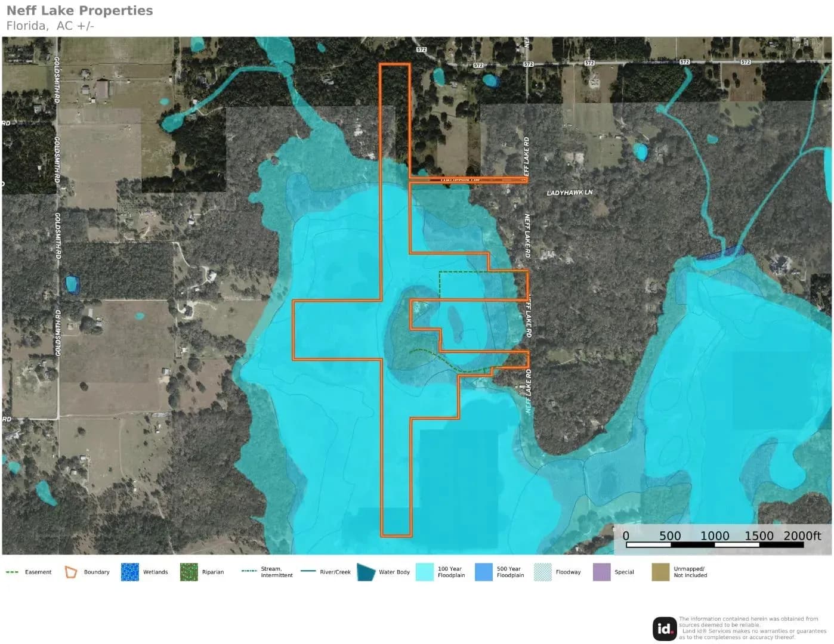Click the 'Wetlands' legend label
This screenshot has height=644, width=834.
pyautogui.click(x=156, y=572)
